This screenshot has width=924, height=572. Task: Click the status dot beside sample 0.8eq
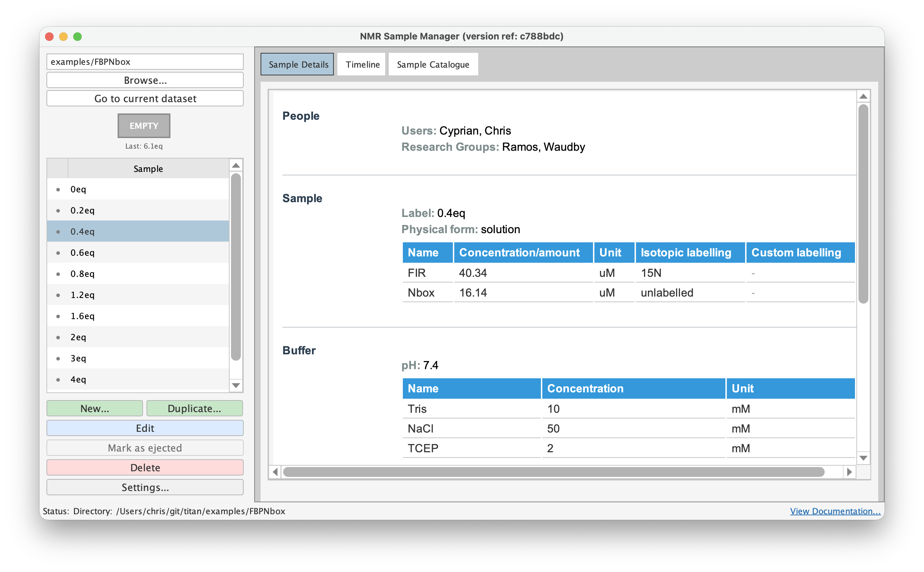pyautogui.click(x=58, y=274)
